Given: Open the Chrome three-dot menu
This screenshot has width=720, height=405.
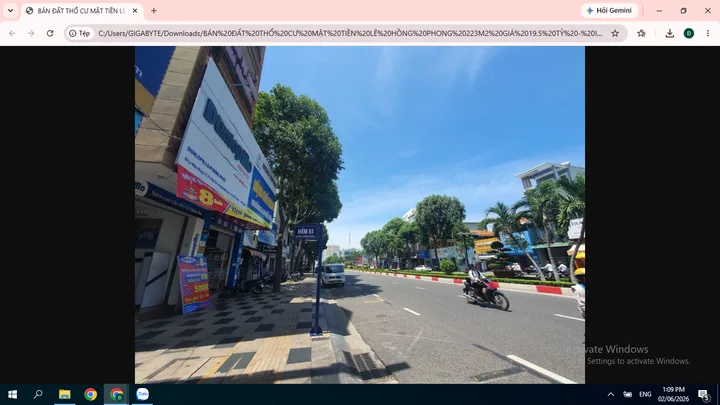Looking at the screenshot, I should coord(708,33).
